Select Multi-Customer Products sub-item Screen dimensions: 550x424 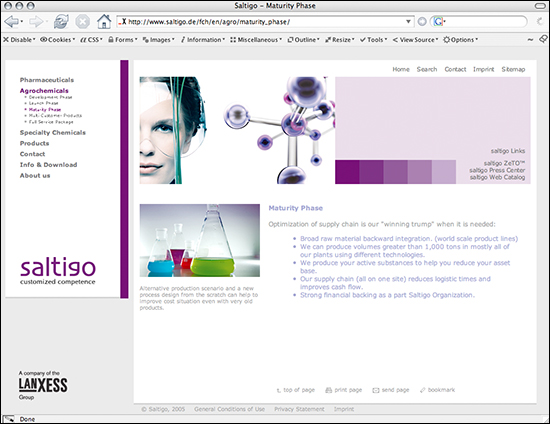point(55,115)
